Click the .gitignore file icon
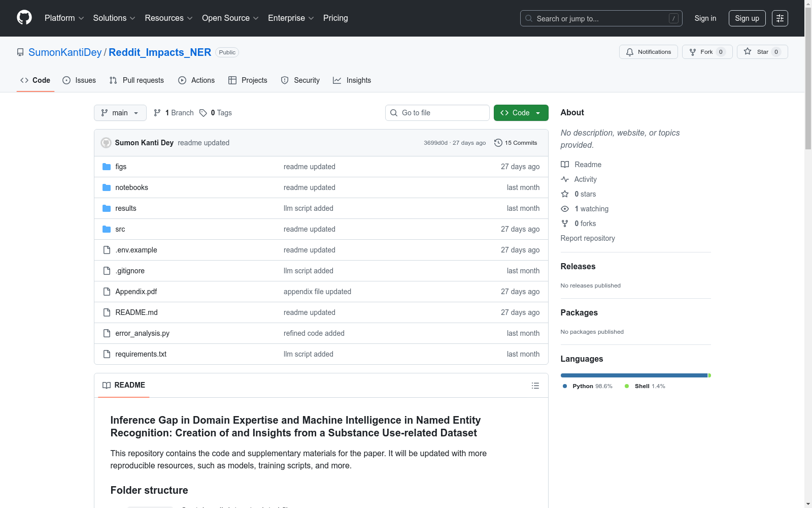This screenshot has width=812, height=508. [107, 271]
